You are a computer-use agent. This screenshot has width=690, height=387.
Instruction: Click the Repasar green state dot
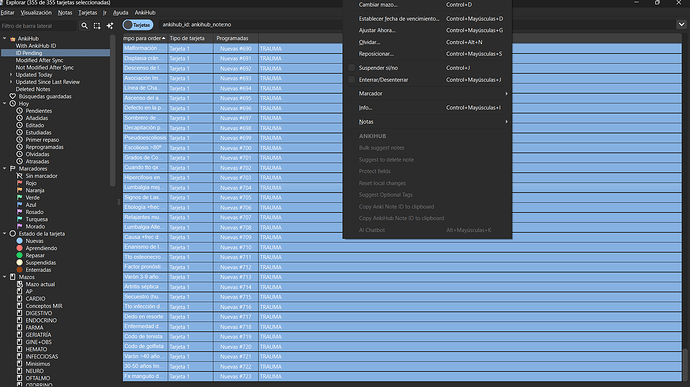(19, 255)
